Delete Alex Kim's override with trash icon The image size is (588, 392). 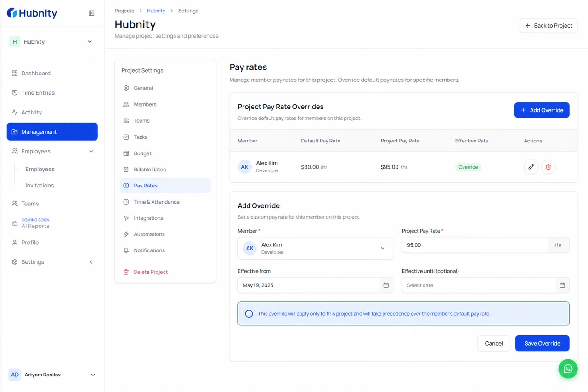point(548,167)
